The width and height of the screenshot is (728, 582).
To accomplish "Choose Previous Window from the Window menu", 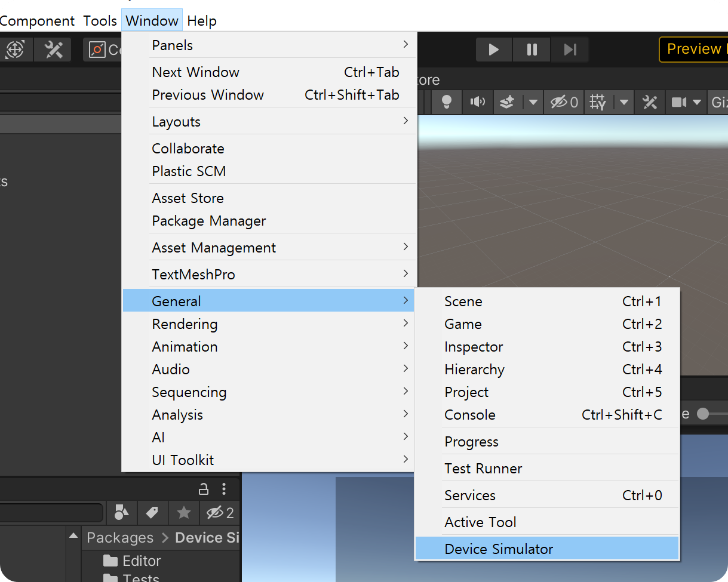I will click(269, 95).
